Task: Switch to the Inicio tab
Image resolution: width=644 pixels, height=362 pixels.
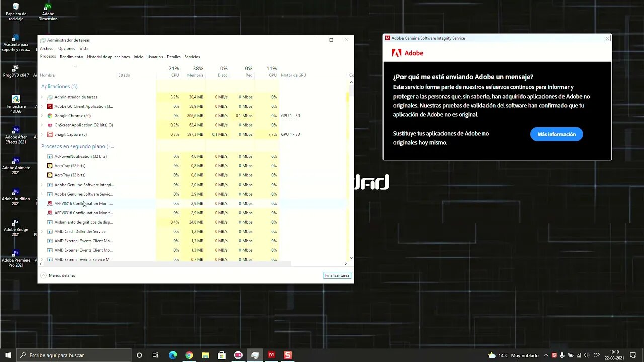Action: pyautogui.click(x=138, y=57)
